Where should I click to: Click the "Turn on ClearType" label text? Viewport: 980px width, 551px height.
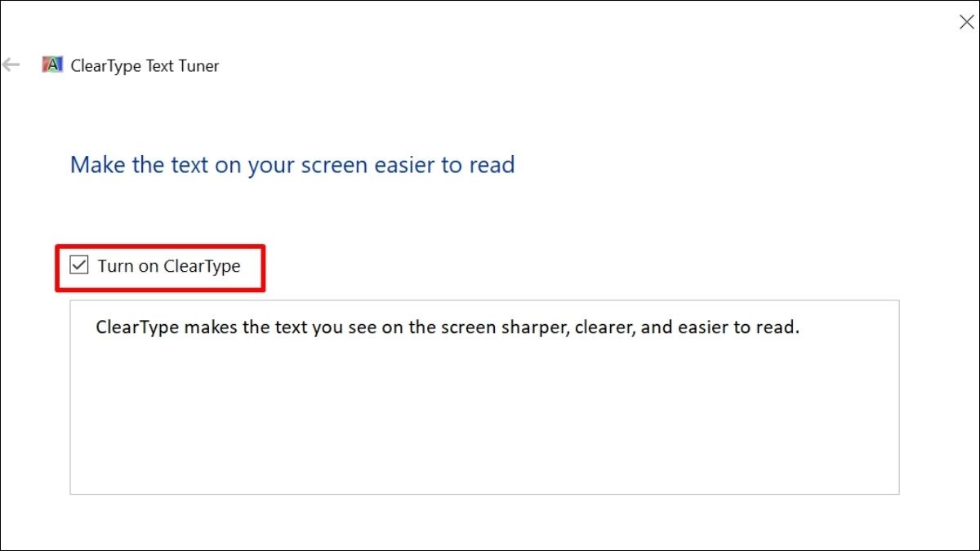[x=169, y=266]
